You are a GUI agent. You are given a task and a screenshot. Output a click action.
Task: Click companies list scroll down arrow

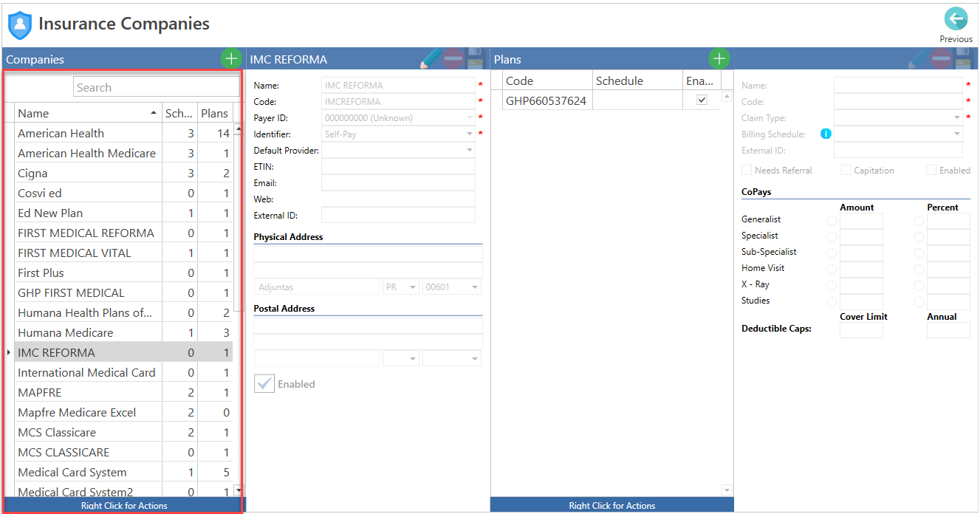238,490
